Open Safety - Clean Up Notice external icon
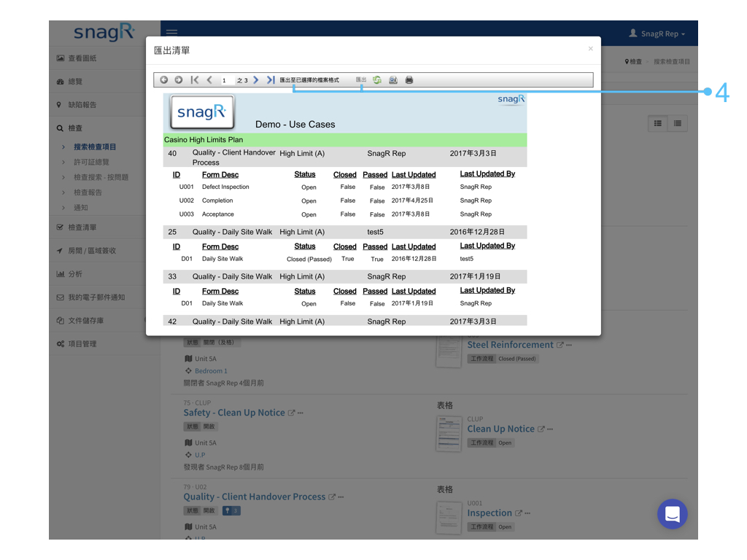The image size is (747, 560). 291,413
